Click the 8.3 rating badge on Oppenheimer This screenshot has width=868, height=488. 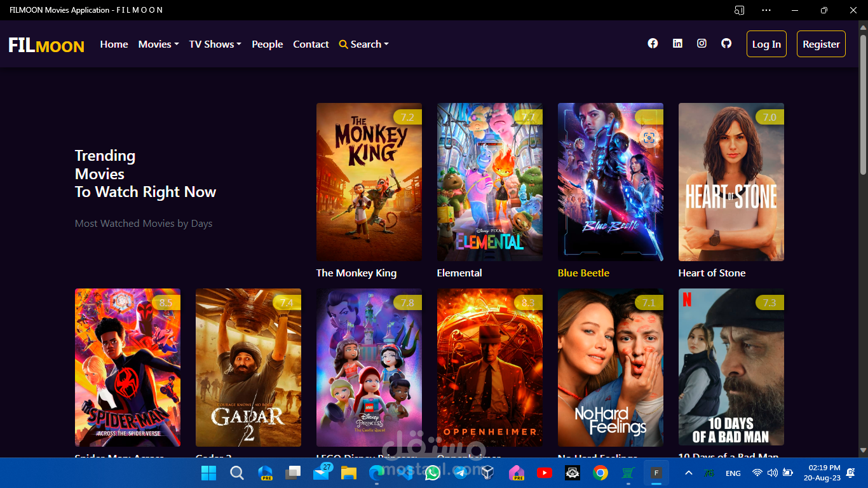[528, 302]
